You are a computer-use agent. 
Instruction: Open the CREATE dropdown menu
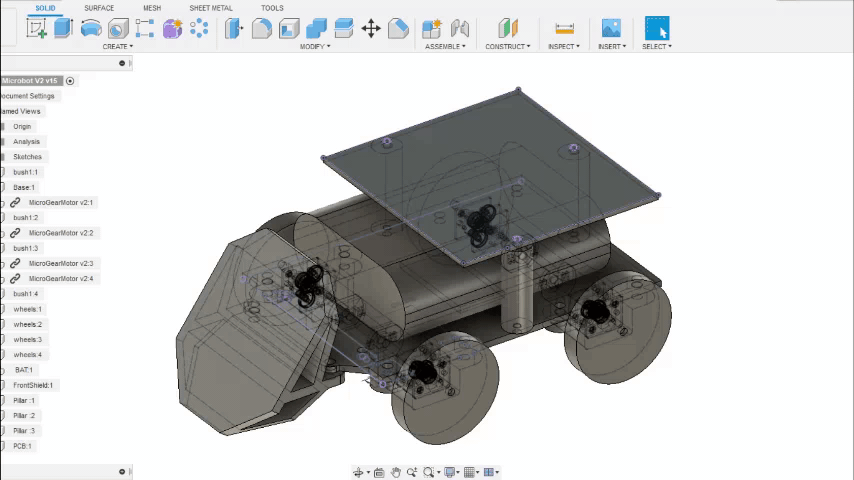117,46
